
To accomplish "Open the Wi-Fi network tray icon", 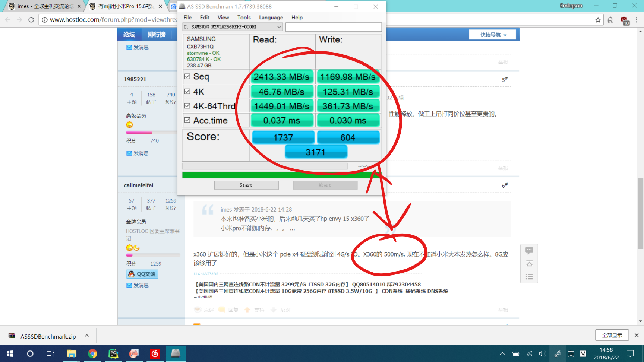I will pyautogui.click(x=529, y=353).
